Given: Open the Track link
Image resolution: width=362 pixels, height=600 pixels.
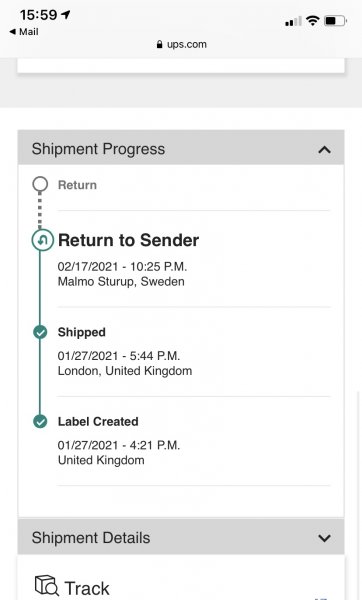Looking at the screenshot, I should click(x=87, y=588).
